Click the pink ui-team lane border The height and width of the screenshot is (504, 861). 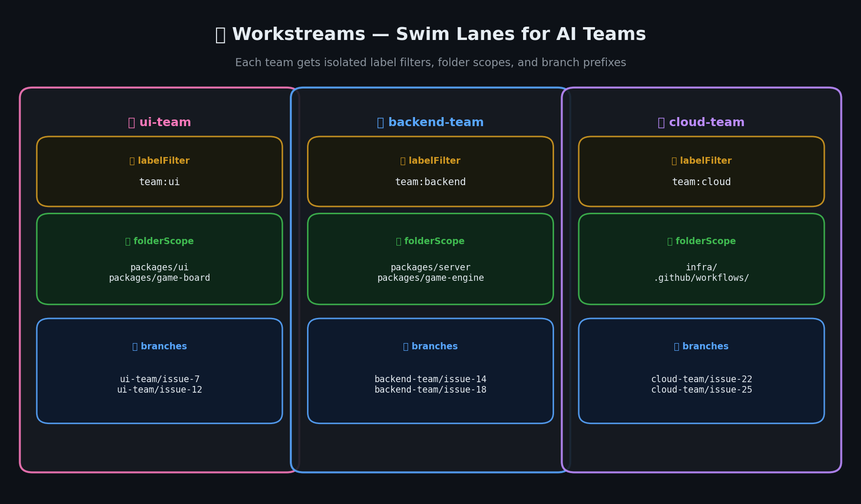coord(20,281)
